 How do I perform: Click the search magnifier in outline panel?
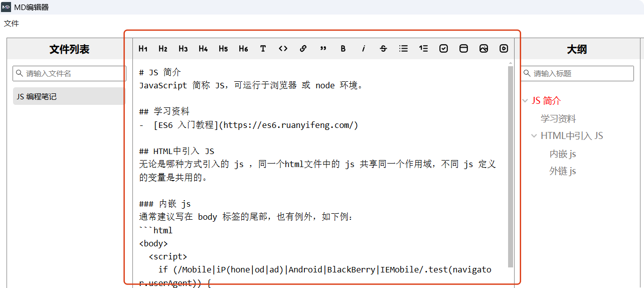click(x=527, y=73)
